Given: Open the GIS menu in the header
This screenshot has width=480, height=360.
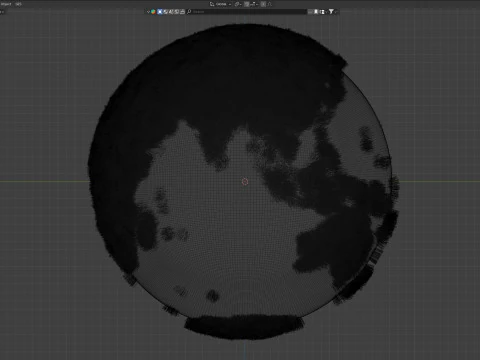Looking at the screenshot, I should [x=18, y=4].
